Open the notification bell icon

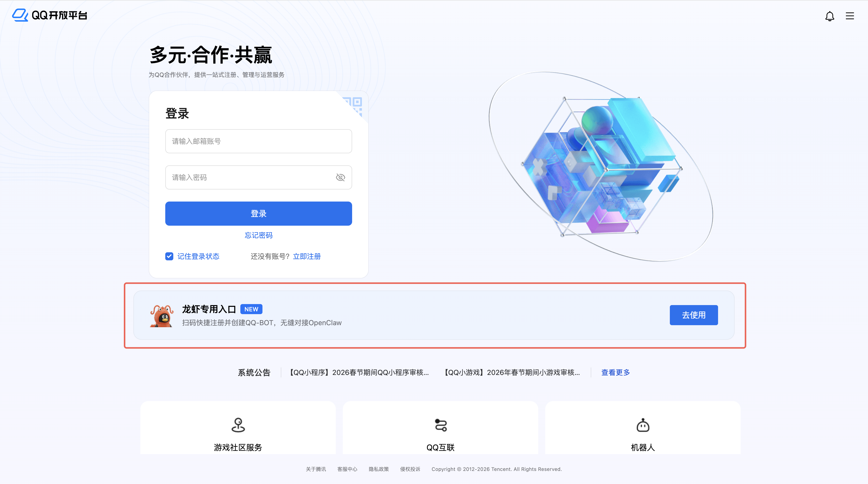(830, 16)
